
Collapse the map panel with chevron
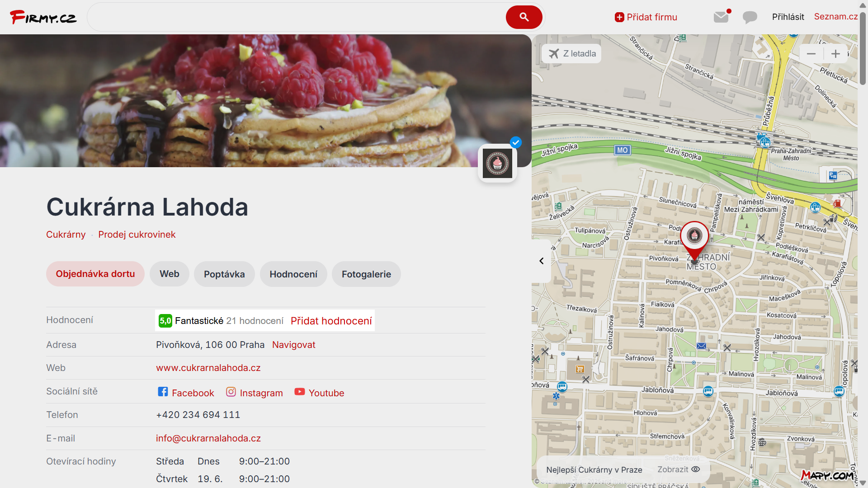pyautogui.click(x=542, y=261)
